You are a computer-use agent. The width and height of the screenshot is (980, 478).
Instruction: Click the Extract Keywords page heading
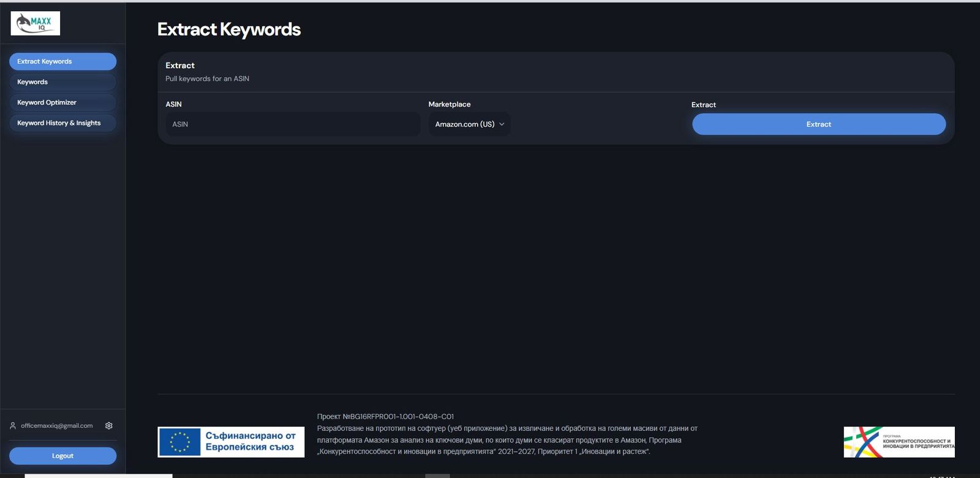point(229,29)
